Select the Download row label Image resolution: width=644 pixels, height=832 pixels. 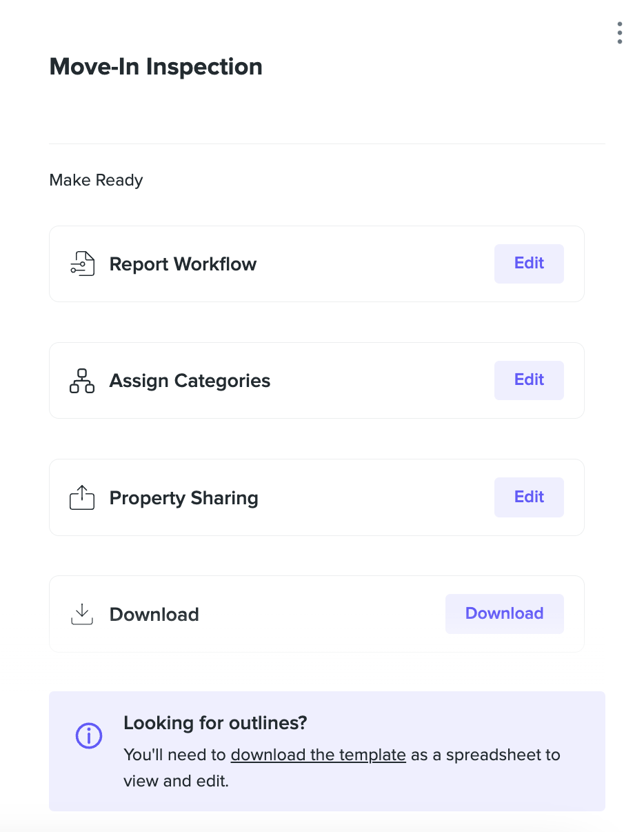pos(154,615)
